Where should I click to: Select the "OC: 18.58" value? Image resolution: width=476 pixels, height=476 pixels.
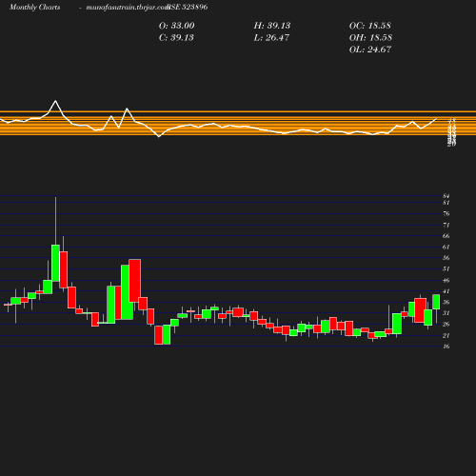tap(370, 26)
